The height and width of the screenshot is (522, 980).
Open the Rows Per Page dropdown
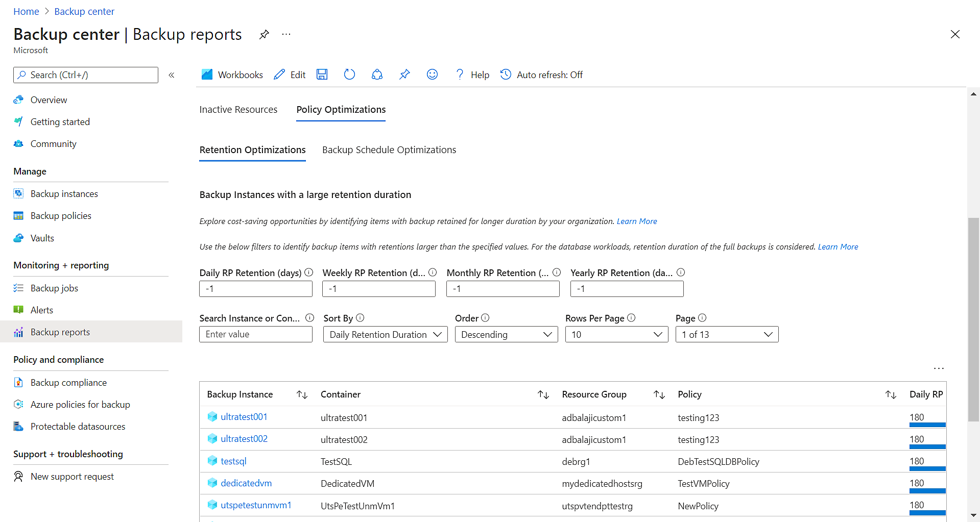(x=616, y=335)
